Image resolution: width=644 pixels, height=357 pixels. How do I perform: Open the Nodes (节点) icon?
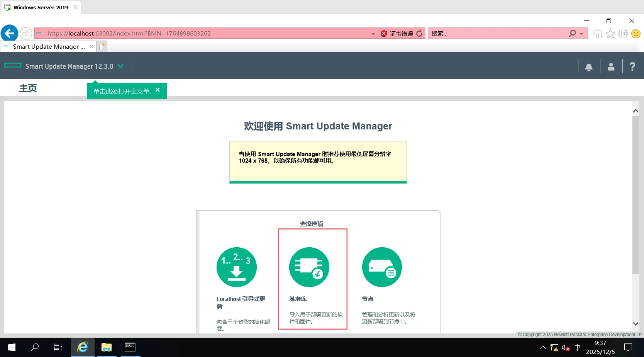tap(382, 267)
